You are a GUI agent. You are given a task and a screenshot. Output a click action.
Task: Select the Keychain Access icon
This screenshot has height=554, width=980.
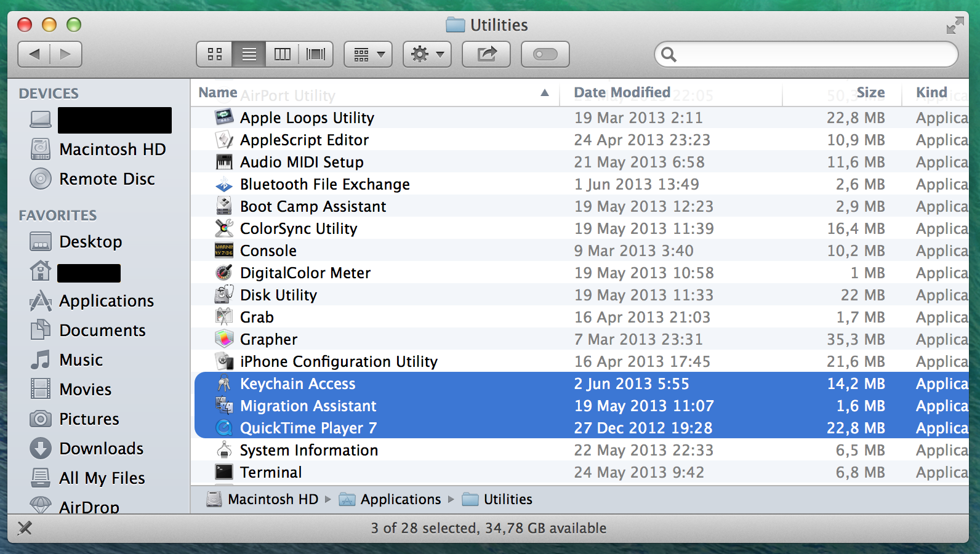coord(224,383)
